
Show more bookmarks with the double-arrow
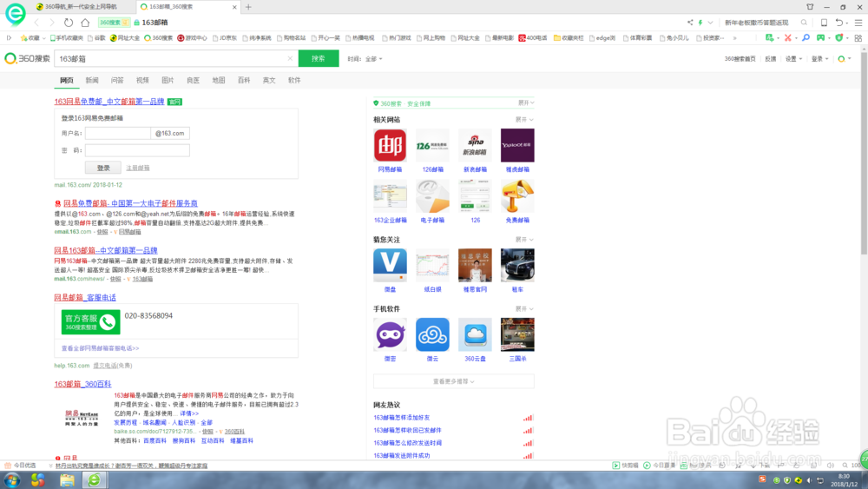734,38
